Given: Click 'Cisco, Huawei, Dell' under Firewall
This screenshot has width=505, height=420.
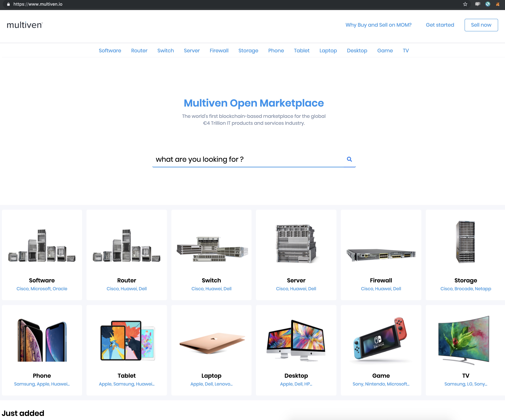Looking at the screenshot, I should tap(381, 288).
